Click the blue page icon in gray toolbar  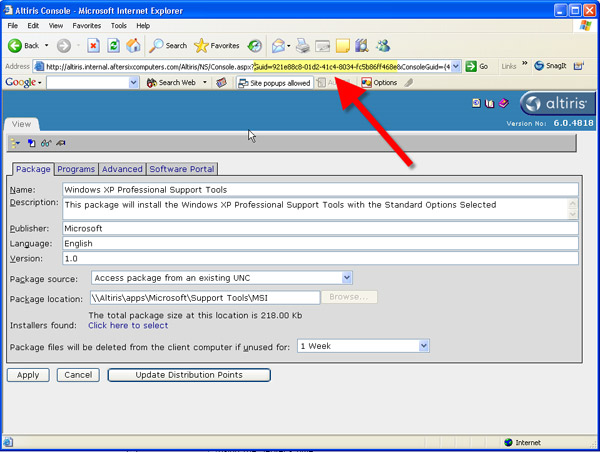pos(31,143)
